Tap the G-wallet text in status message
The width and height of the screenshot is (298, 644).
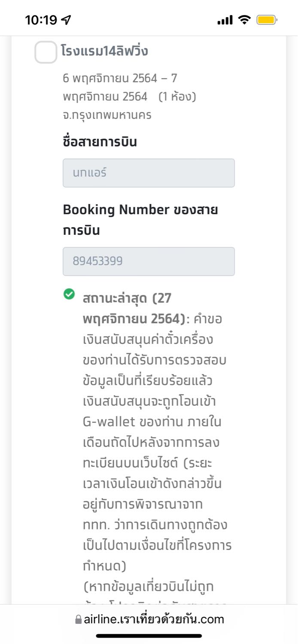tap(109, 422)
